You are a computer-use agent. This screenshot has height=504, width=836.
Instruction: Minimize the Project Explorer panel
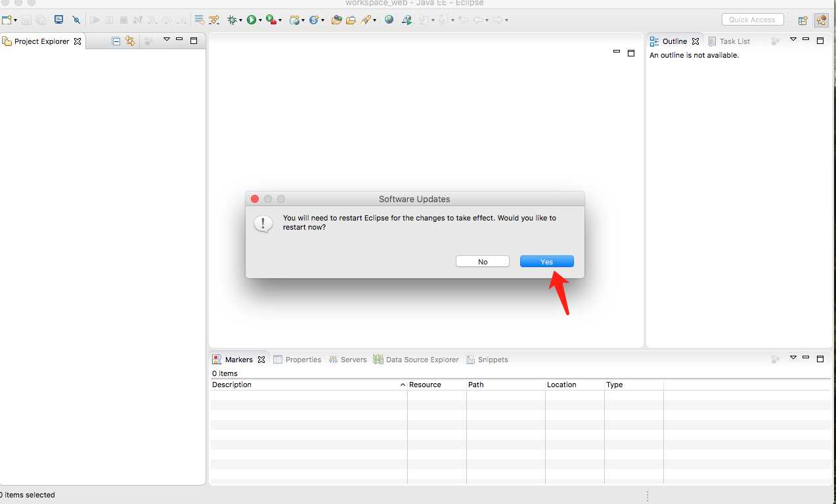pos(179,39)
